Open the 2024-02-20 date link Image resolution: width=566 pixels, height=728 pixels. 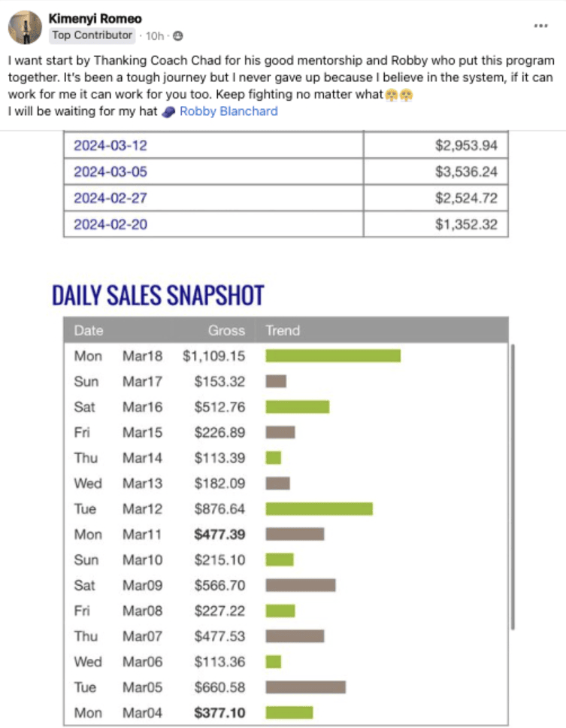tap(110, 225)
